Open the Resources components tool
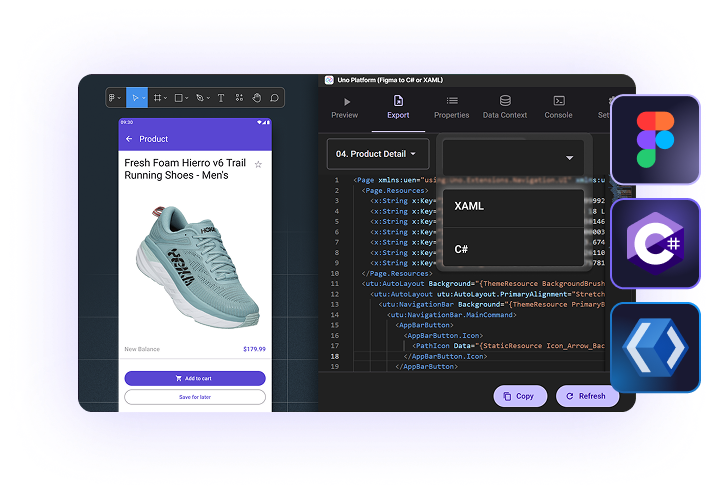Viewport: 714px width, 494px height. click(x=239, y=98)
